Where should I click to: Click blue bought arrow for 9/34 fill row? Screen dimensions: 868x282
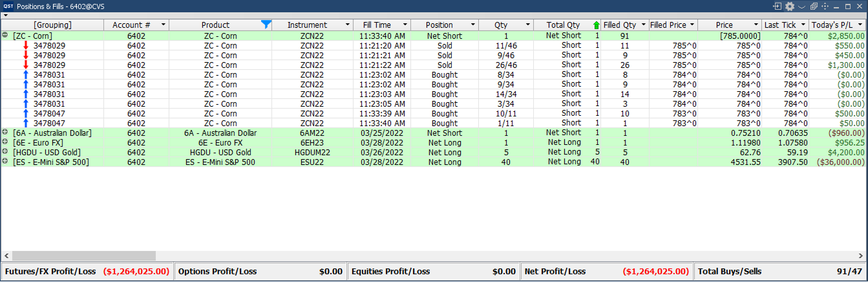coord(25,85)
